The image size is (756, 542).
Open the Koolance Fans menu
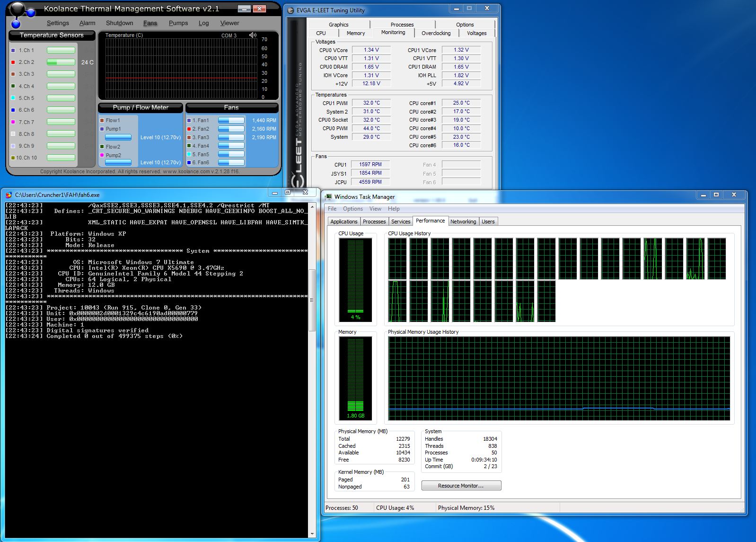click(150, 23)
